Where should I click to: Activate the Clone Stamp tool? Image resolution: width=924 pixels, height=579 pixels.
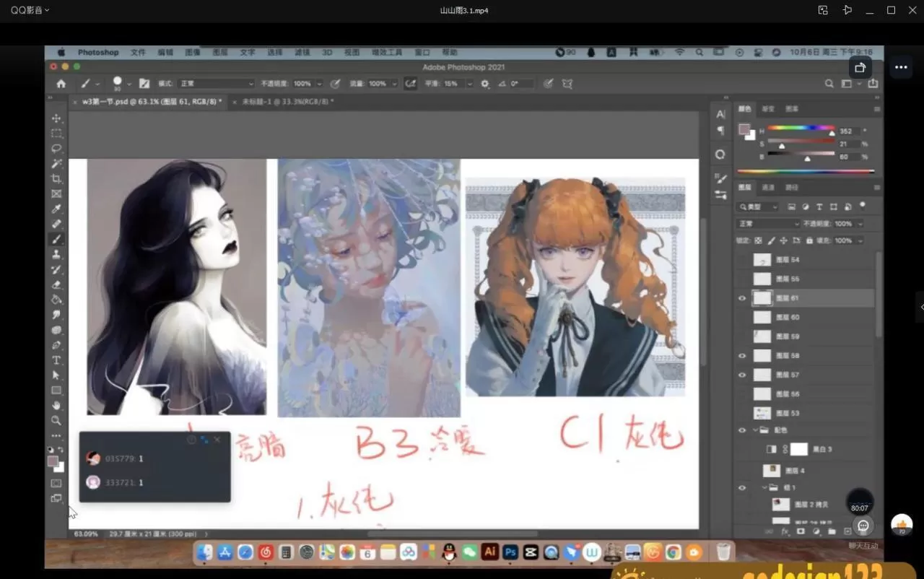(56, 255)
